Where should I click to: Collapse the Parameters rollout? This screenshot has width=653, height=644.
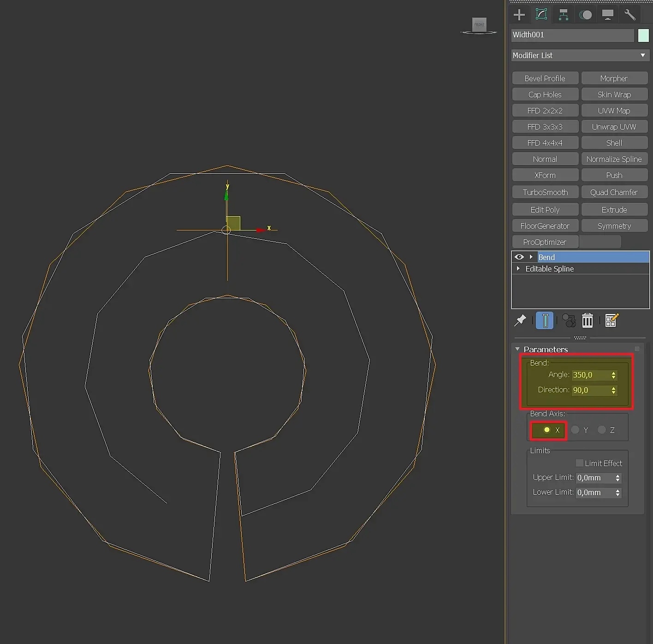[x=517, y=349]
